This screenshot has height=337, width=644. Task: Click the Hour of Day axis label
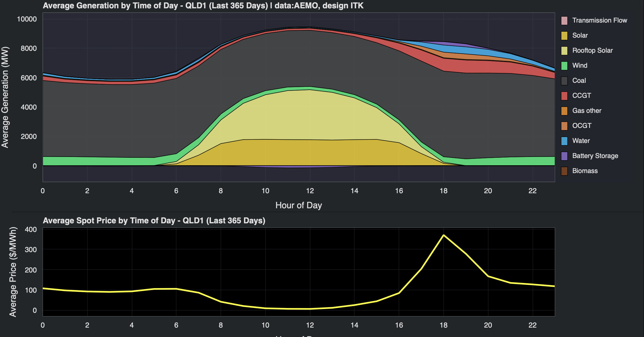[299, 205]
